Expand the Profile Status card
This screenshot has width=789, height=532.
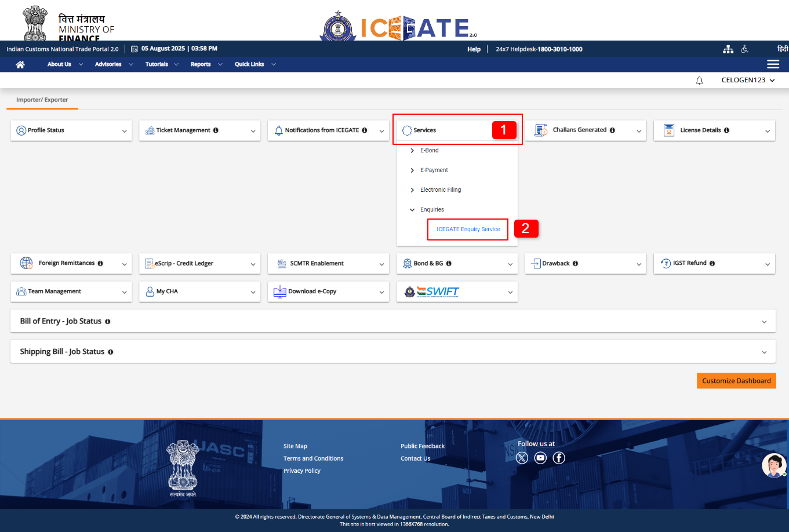pyautogui.click(x=124, y=131)
